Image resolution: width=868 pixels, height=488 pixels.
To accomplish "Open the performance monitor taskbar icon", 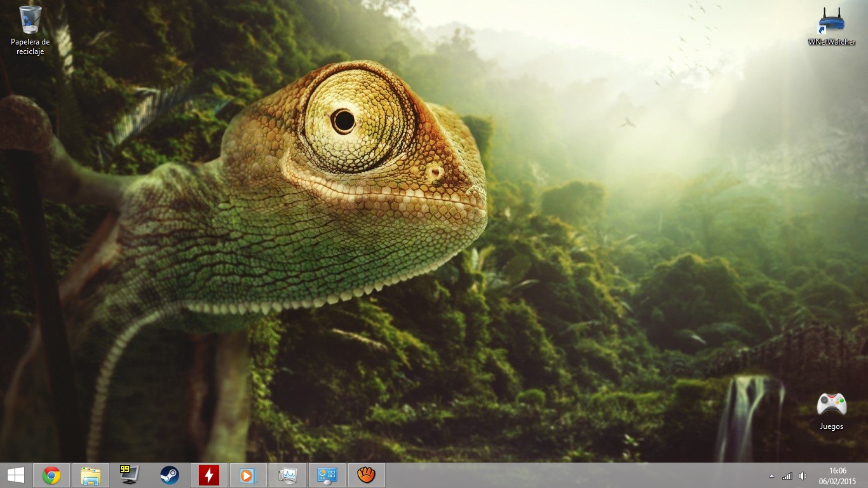I will tap(287, 475).
